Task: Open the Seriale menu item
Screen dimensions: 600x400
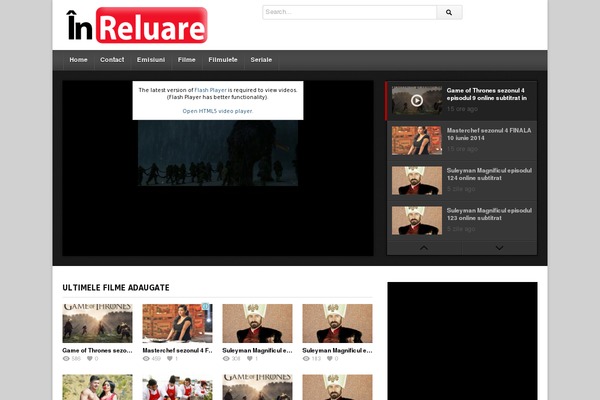Action: pos(261,60)
